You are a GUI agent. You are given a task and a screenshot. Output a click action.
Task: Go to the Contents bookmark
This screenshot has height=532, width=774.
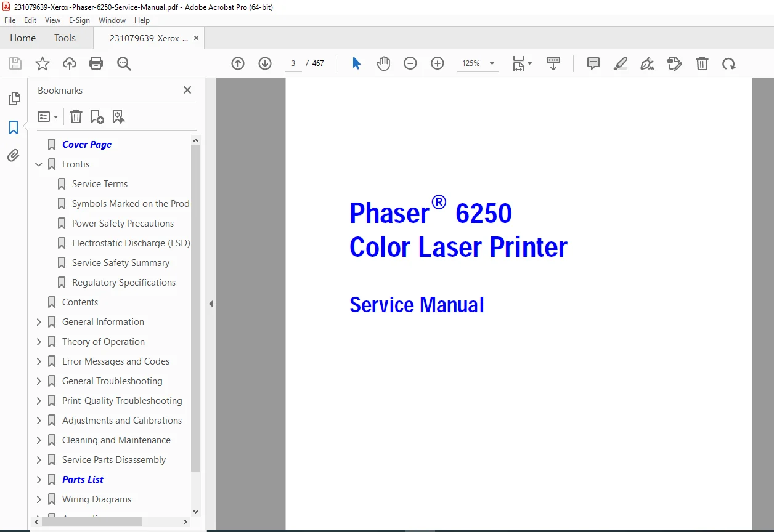80,302
